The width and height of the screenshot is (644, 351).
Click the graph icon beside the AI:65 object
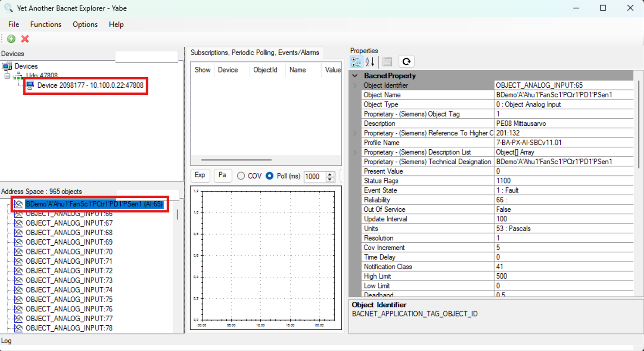18,204
